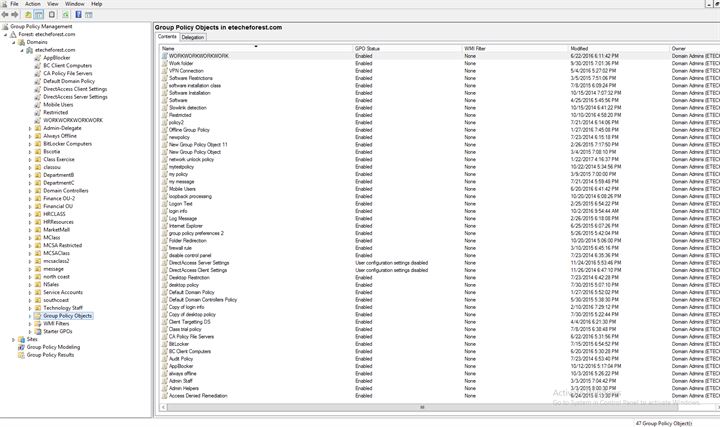Collapse the etecheforest.com domain arrow
The height and width of the screenshot is (427, 720).
22,51
